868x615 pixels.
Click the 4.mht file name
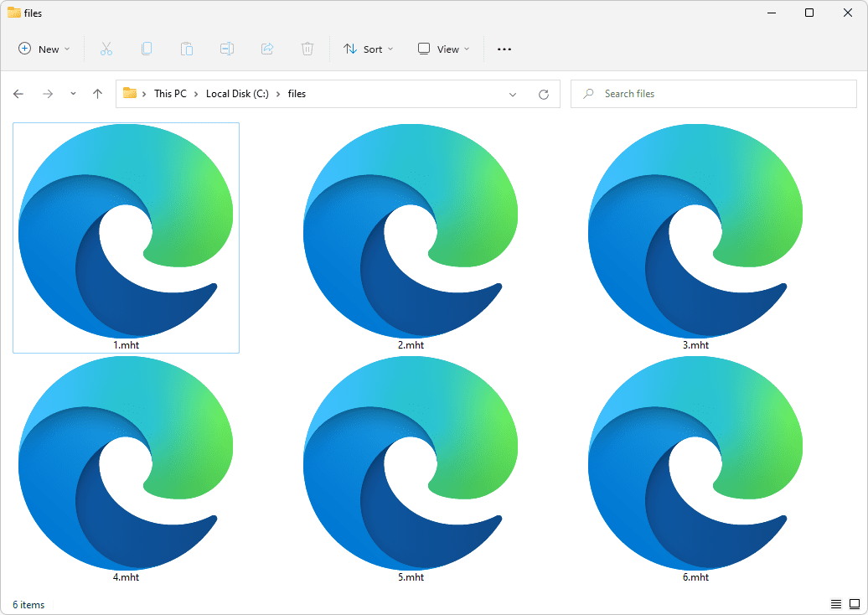(x=127, y=576)
